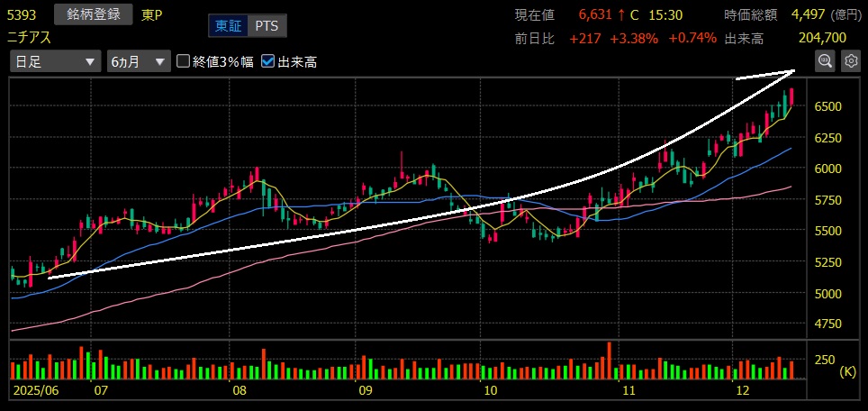Click the ニチアス company name
The image size is (868, 411).
tap(30, 37)
